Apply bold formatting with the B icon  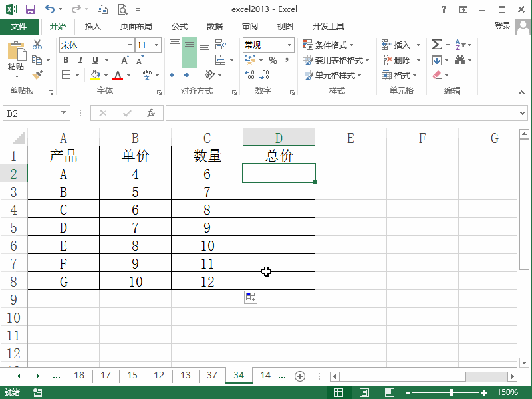click(65, 60)
